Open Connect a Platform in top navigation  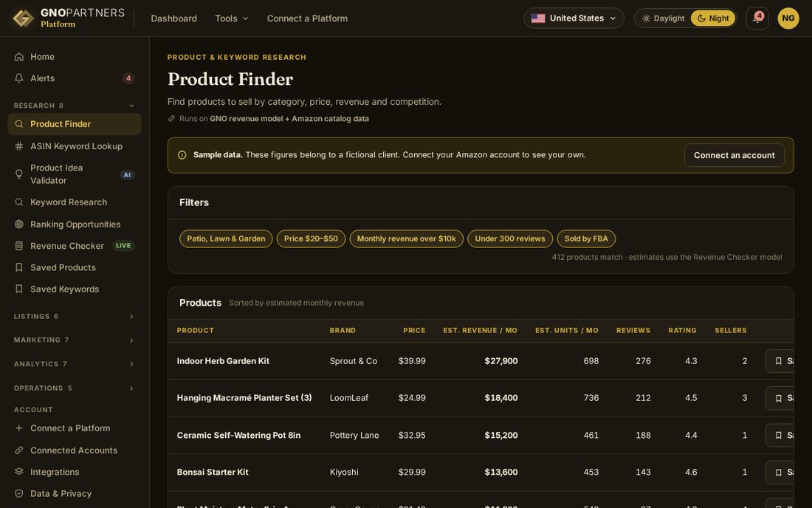[x=307, y=18]
